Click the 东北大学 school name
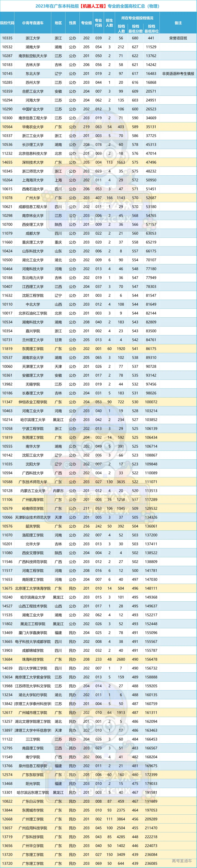The width and height of the screenshot is (197, 868). (x=33, y=73)
